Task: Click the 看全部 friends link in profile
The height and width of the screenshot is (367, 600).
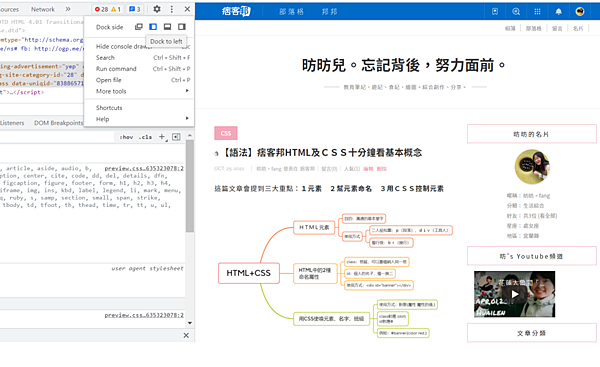Action: (549, 216)
